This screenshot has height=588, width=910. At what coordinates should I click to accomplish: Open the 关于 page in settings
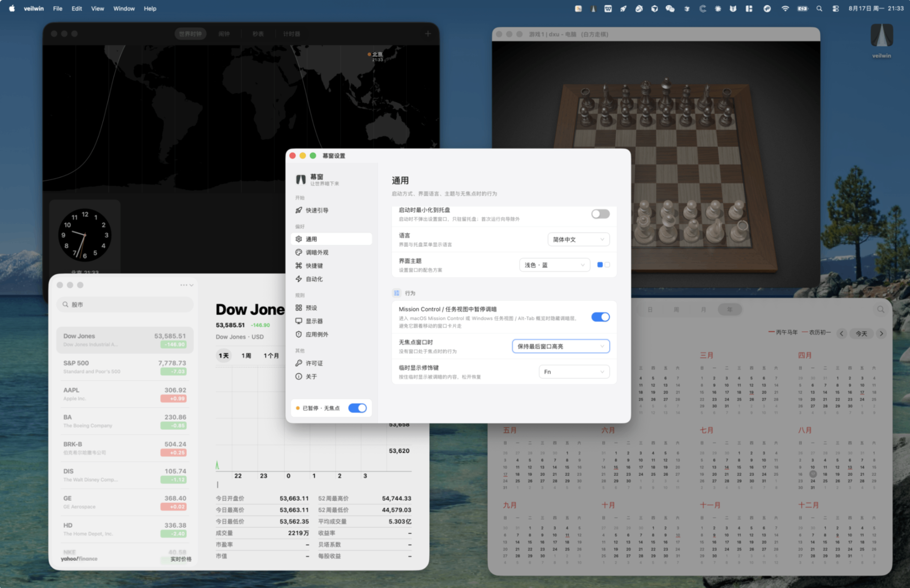[331, 377]
